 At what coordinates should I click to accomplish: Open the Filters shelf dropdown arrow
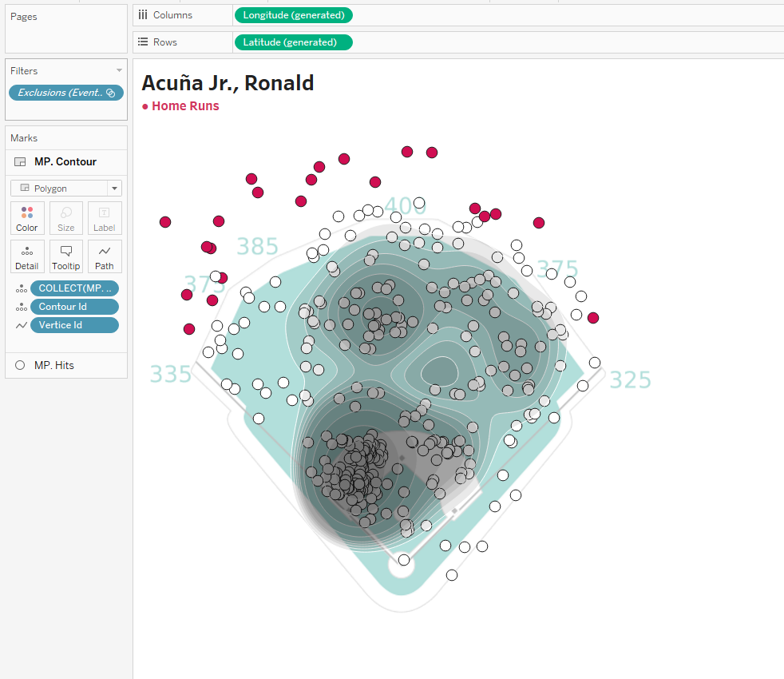[x=119, y=71]
